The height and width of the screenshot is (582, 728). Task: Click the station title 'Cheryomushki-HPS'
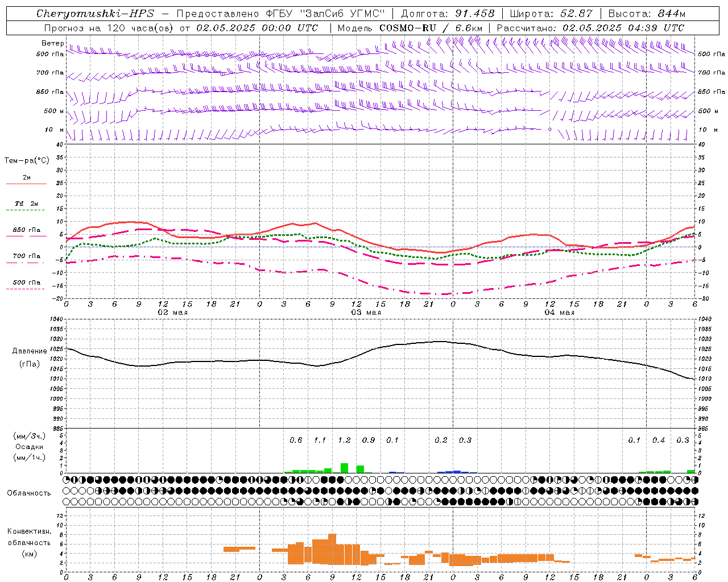pos(95,14)
